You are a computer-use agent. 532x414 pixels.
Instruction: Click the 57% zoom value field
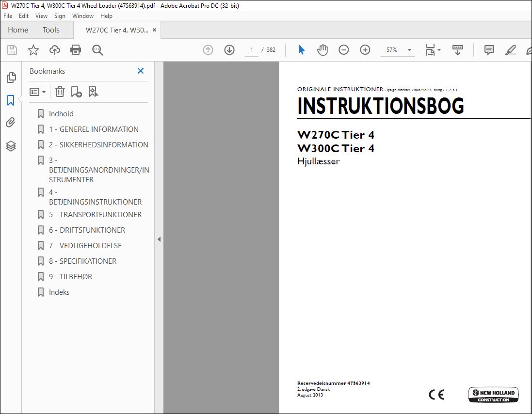pyautogui.click(x=392, y=50)
